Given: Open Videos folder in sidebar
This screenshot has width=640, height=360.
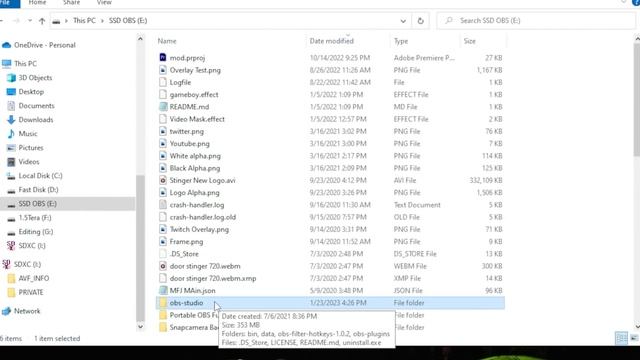Looking at the screenshot, I should (29, 162).
